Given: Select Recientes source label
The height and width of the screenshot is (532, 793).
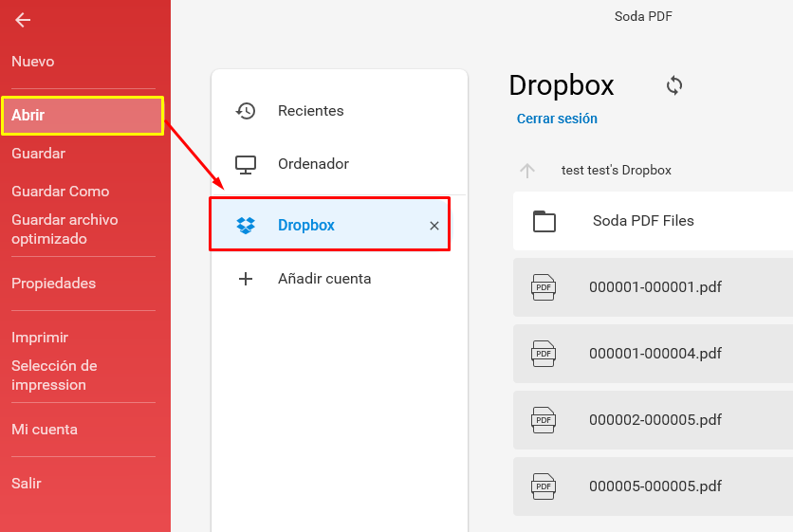Looking at the screenshot, I should tap(310, 111).
